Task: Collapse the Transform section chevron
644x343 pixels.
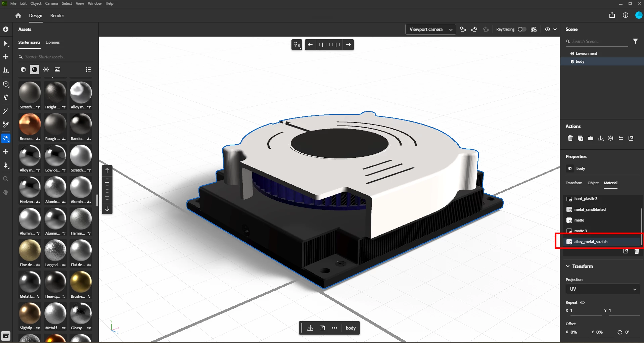Action: 568,266
